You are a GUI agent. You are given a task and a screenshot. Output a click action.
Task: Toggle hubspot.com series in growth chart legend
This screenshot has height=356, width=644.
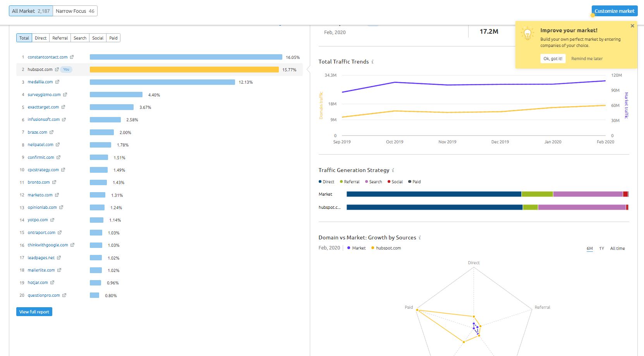point(386,248)
